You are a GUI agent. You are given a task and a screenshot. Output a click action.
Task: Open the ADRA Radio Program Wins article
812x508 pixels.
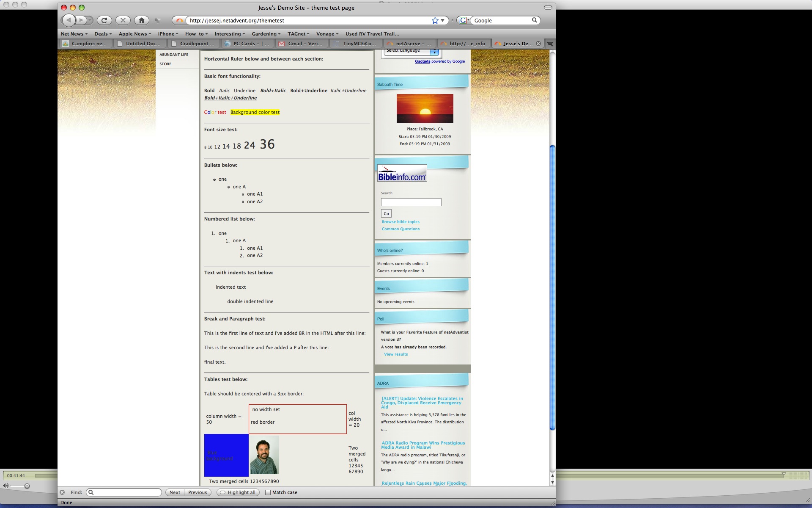[423, 445]
